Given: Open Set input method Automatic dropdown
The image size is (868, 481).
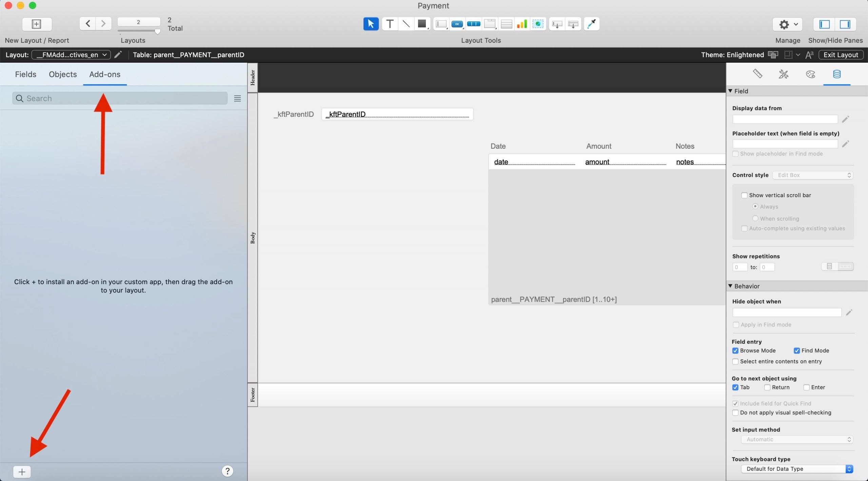Looking at the screenshot, I should point(797,439).
